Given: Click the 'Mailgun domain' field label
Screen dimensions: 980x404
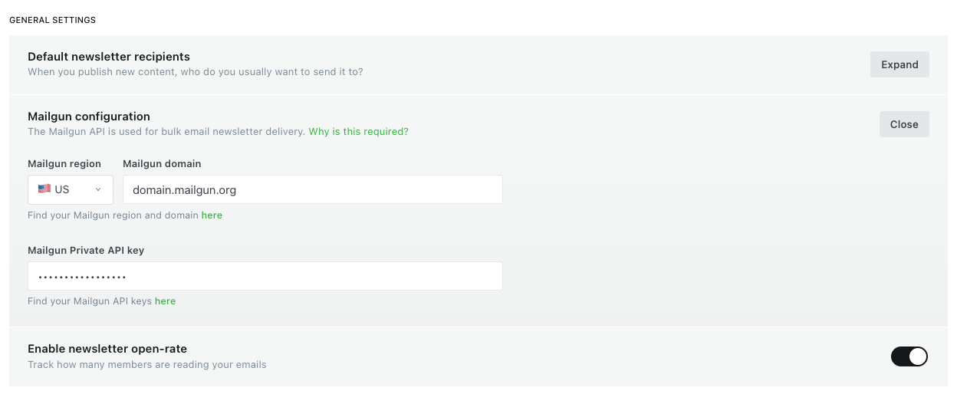Looking at the screenshot, I should click(x=162, y=163).
